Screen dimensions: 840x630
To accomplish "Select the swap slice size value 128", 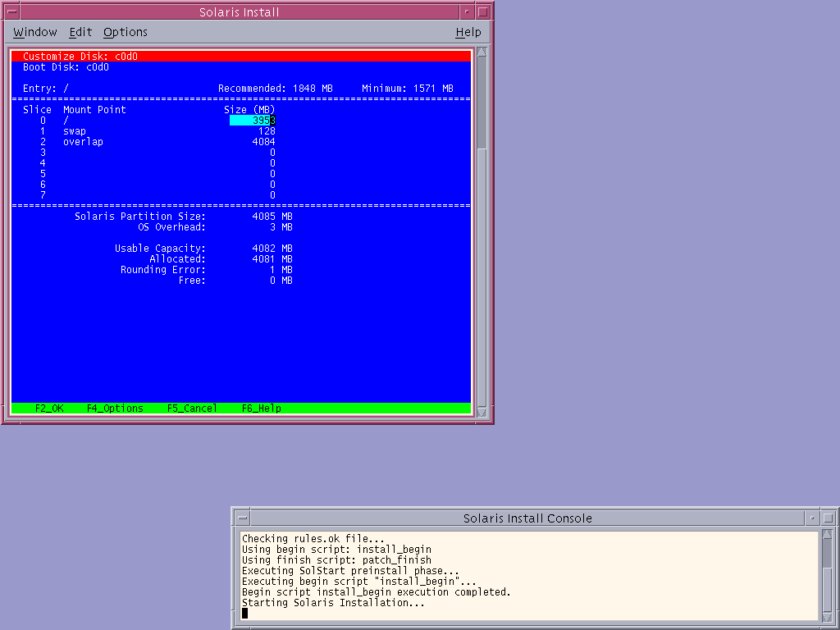I will coord(267,131).
